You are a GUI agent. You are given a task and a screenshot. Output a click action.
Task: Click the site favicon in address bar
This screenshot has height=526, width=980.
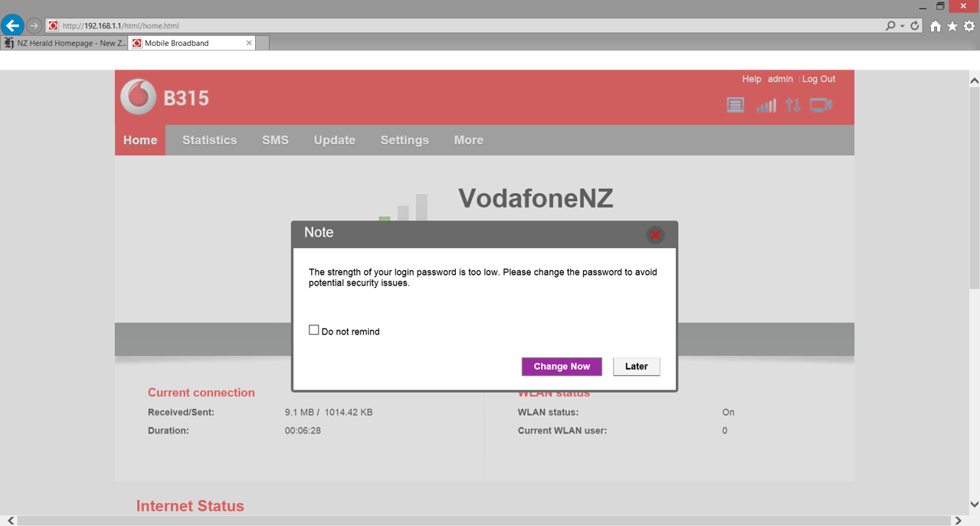point(53,25)
